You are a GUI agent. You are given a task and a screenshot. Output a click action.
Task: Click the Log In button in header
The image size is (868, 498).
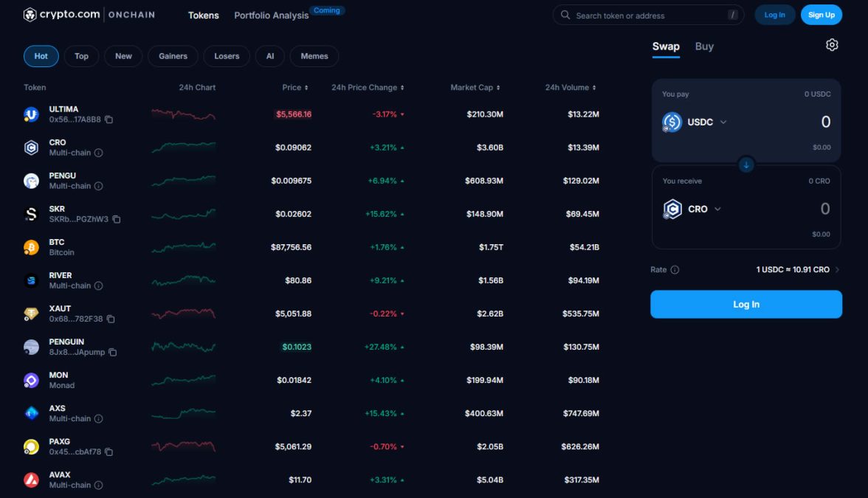(x=774, y=15)
